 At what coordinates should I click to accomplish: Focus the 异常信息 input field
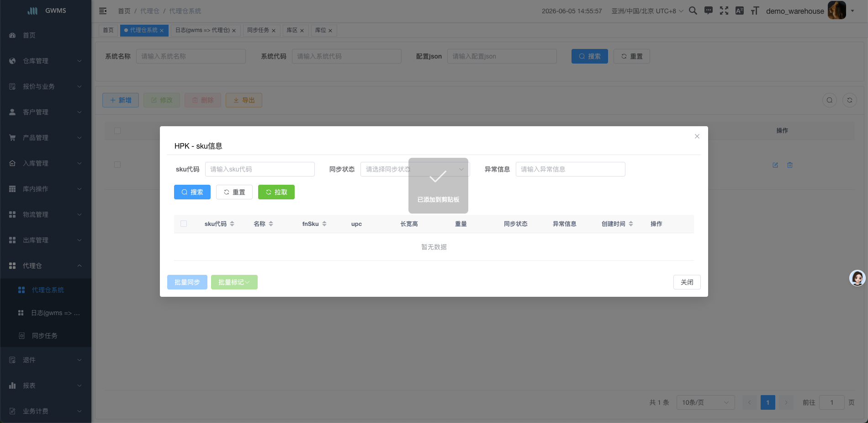coord(571,169)
